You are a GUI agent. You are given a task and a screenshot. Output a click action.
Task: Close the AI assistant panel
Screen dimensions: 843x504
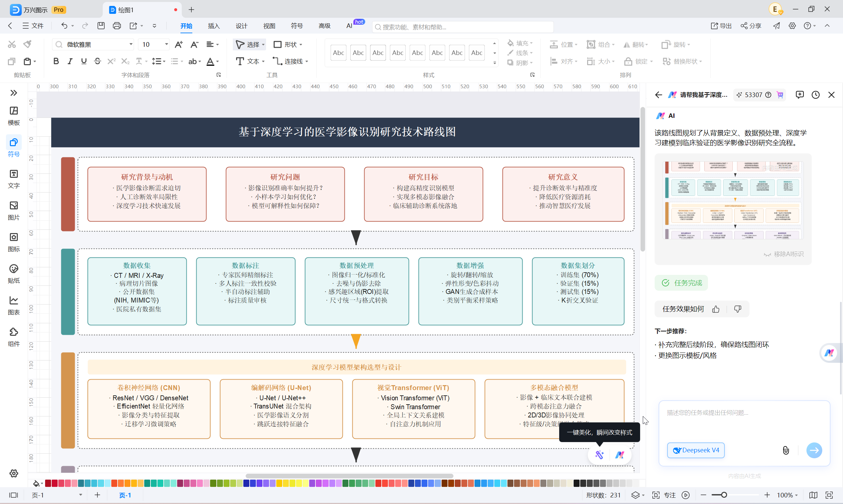(x=831, y=95)
